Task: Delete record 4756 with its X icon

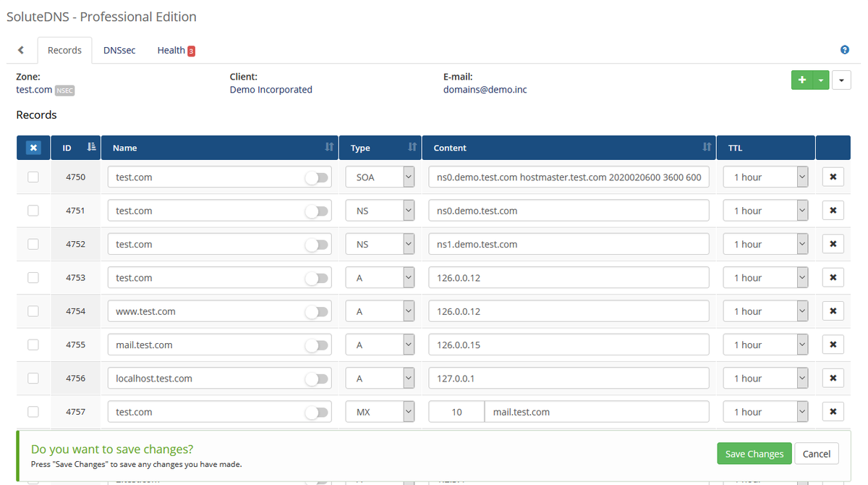Action: [833, 378]
